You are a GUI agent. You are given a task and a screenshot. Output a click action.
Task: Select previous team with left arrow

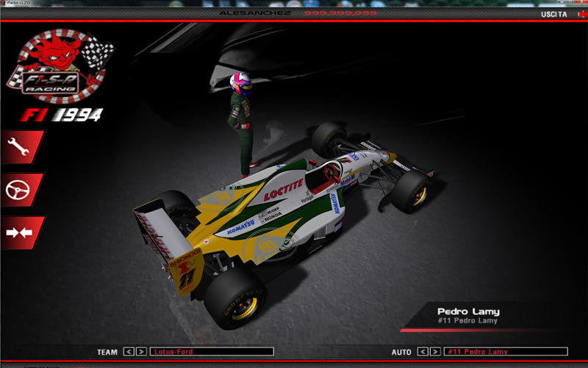tap(129, 352)
